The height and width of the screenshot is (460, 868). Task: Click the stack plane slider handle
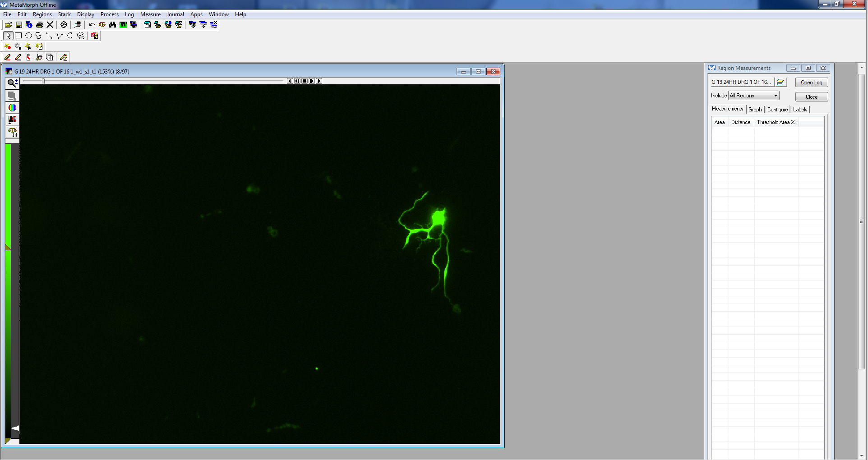pos(43,81)
